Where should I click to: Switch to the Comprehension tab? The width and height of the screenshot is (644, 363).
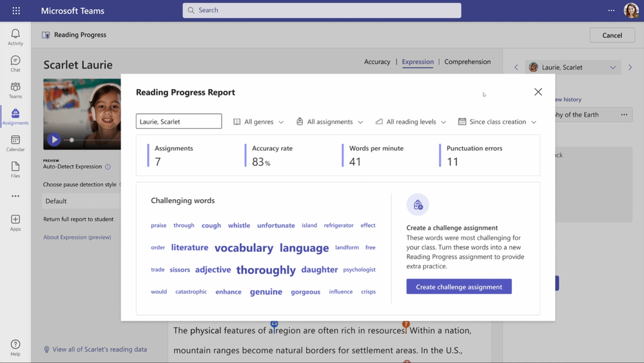(x=467, y=62)
